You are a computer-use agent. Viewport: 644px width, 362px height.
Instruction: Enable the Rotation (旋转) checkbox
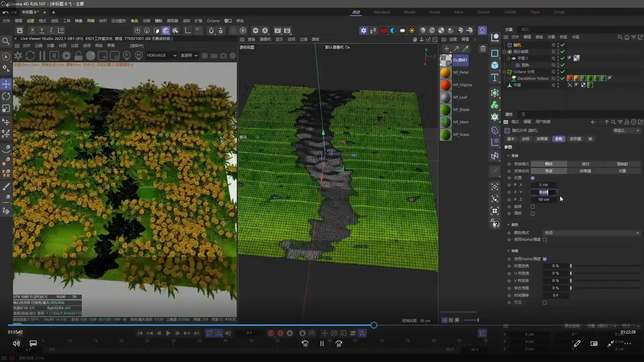click(x=533, y=207)
